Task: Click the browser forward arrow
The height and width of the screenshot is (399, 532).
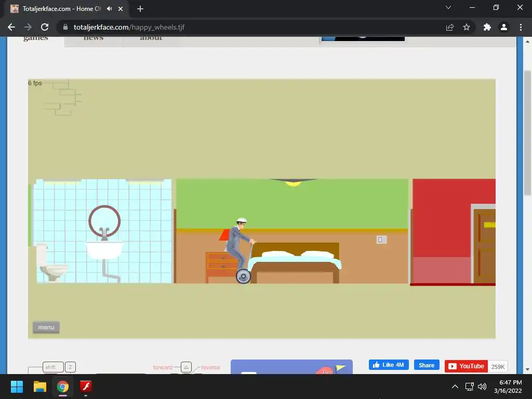Action: (x=28, y=27)
